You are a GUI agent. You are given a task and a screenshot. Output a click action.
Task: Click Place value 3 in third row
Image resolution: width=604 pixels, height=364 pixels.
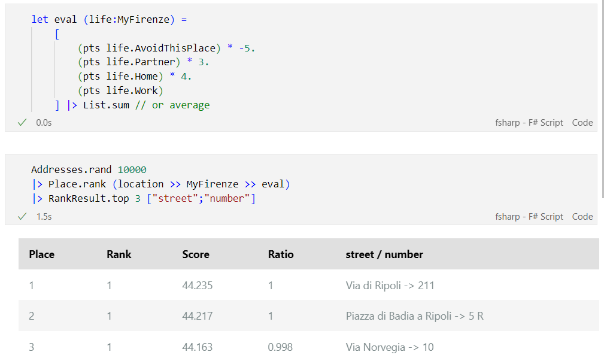pos(32,347)
